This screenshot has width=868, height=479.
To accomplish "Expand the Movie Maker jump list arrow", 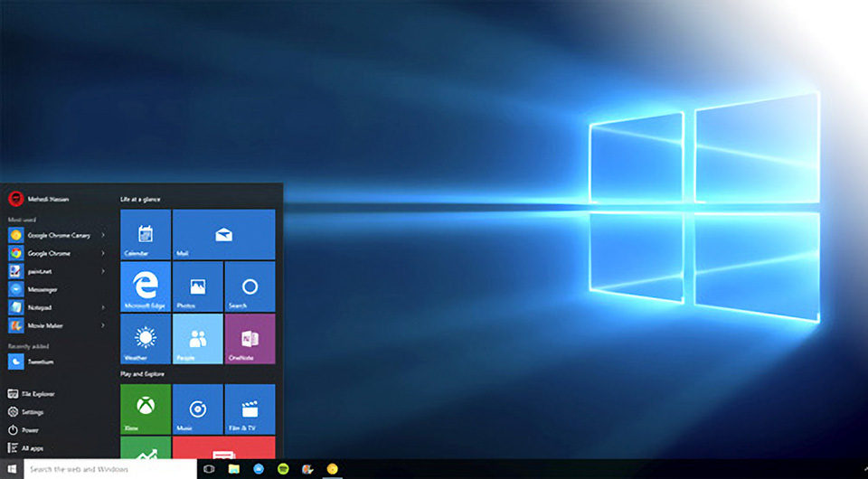I will 103,325.
